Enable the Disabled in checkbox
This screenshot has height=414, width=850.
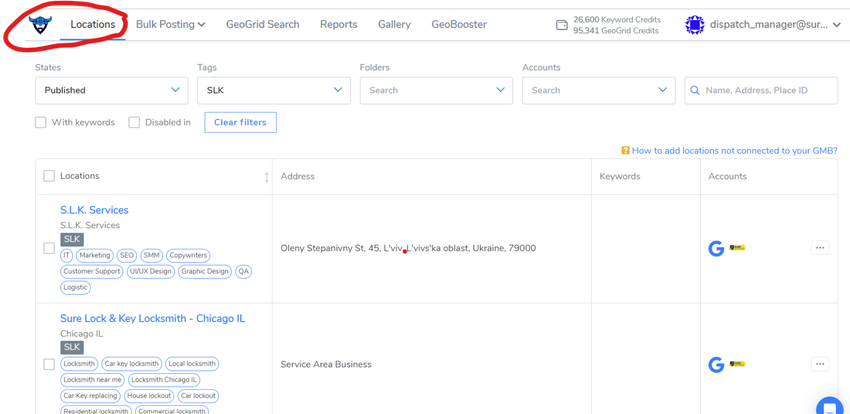point(134,122)
